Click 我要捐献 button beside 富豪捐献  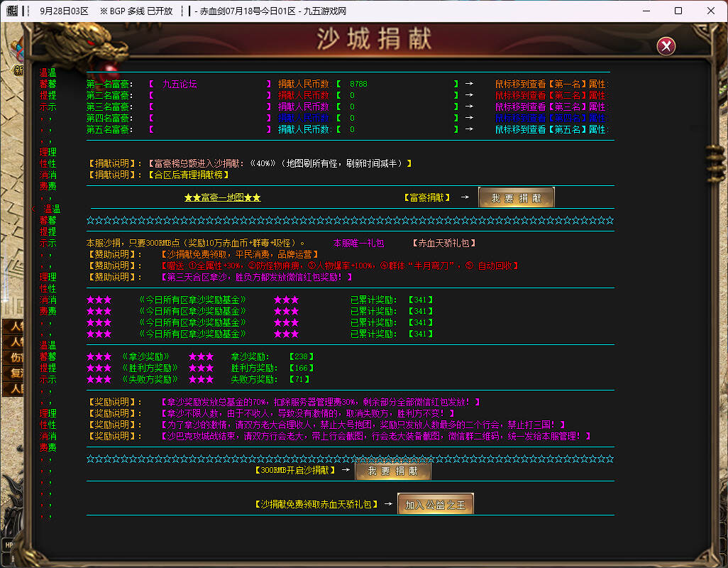516,198
